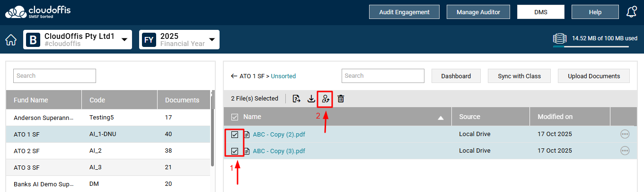Click the Upload Documents button

pyautogui.click(x=594, y=76)
